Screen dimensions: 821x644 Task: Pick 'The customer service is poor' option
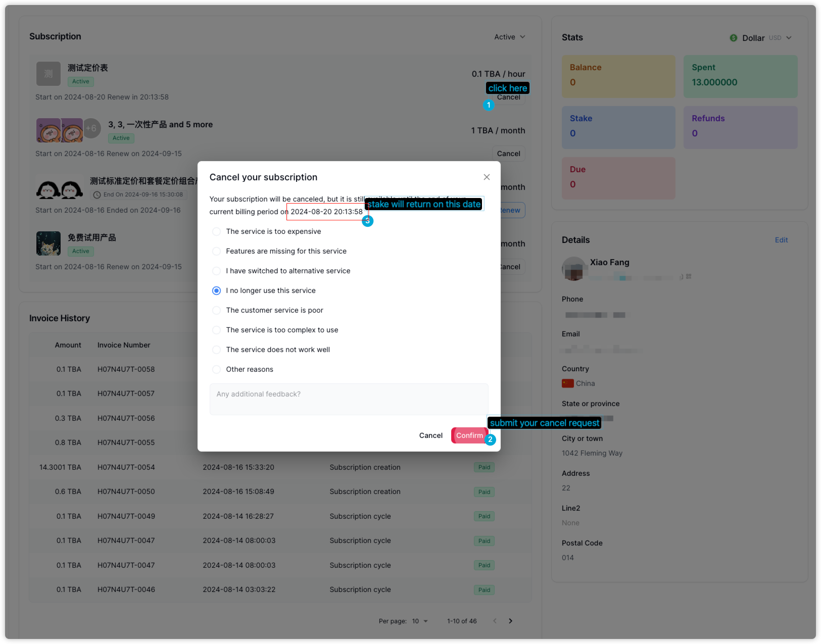216,310
